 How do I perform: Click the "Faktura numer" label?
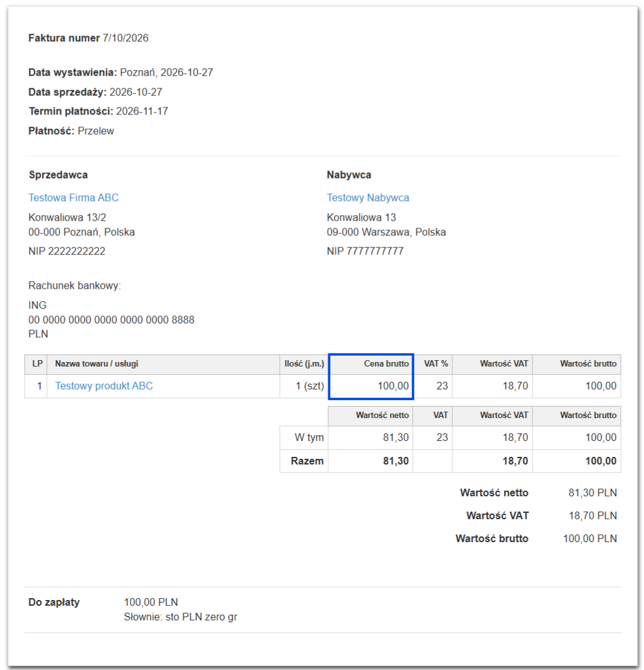64,38
